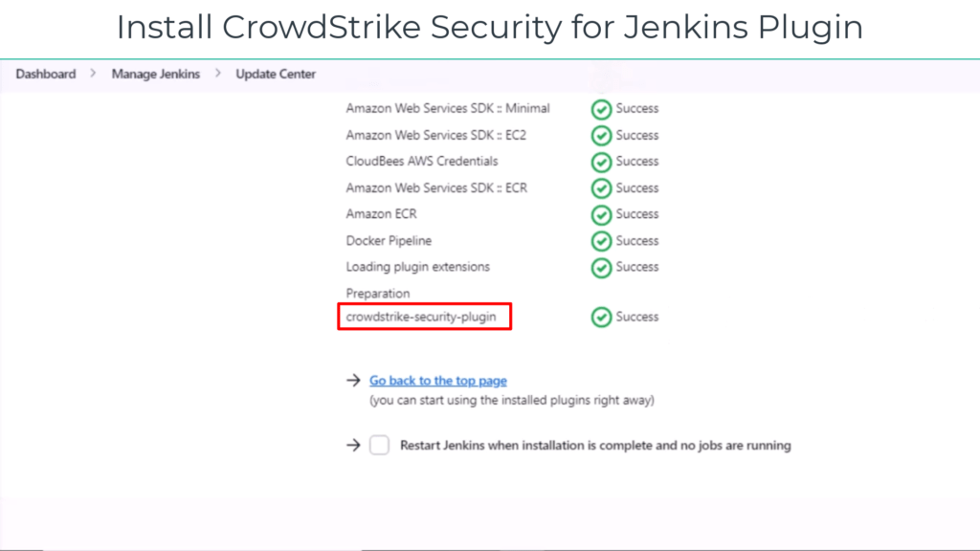The height and width of the screenshot is (551, 980).
Task: Click the Success check icon beside Amazon ECR
Action: [601, 214]
